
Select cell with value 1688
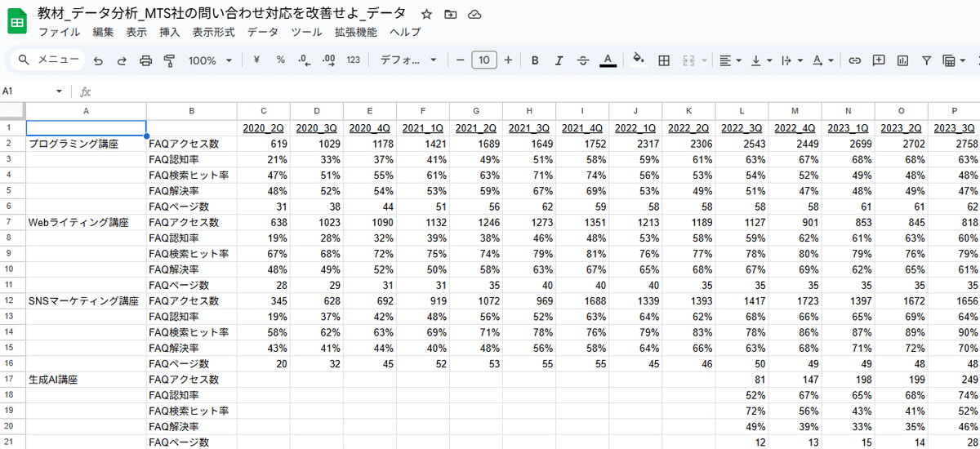[x=582, y=300]
